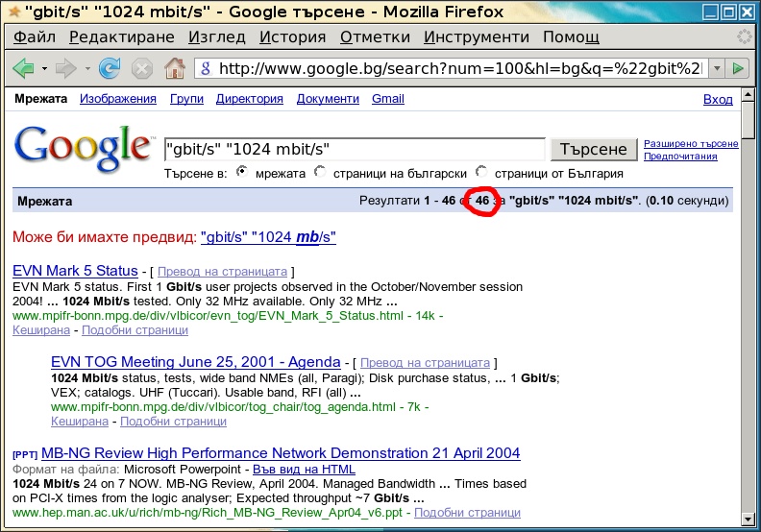Click the greyed-out Stop loading icon
This screenshot has width=761, height=532.
pyautogui.click(x=141, y=68)
